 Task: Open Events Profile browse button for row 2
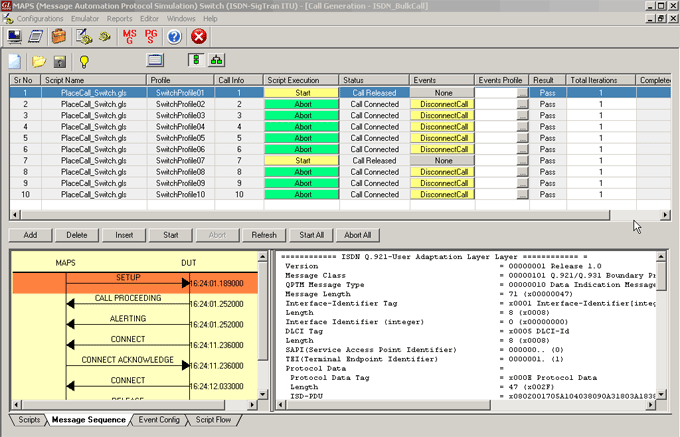pos(522,104)
